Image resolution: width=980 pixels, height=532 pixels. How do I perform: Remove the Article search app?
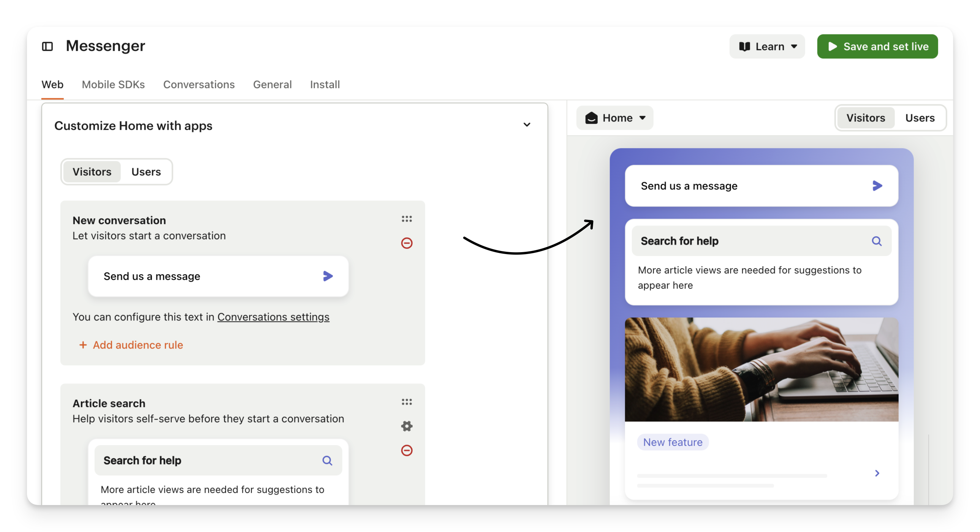pyautogui.click(x=407, y=451)
